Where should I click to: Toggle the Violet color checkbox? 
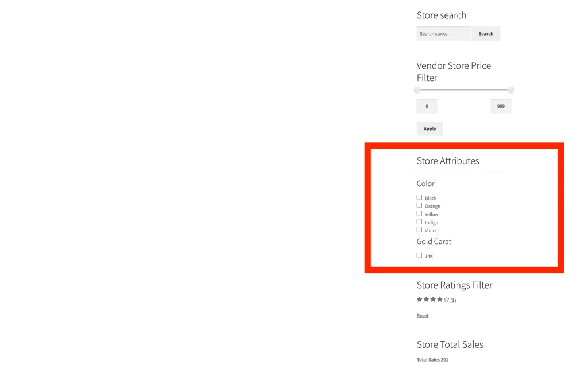419,230
